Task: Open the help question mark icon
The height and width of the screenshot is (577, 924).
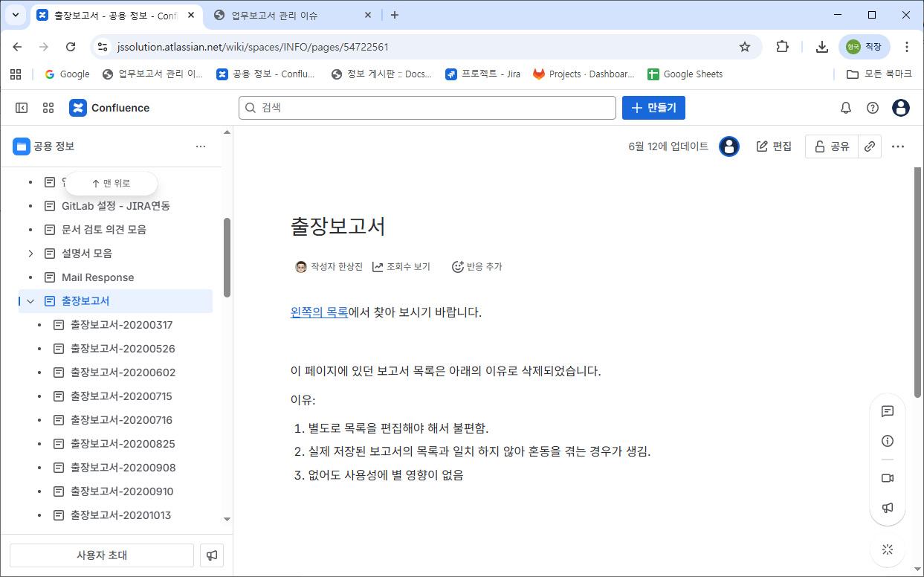Action: pos(873,108)
